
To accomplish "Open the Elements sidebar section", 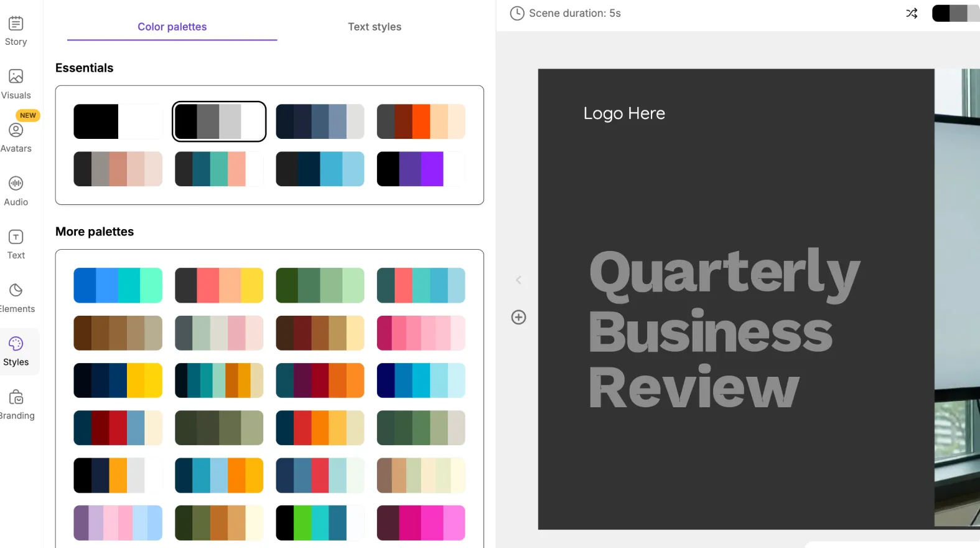I will [x=16, y=299].
